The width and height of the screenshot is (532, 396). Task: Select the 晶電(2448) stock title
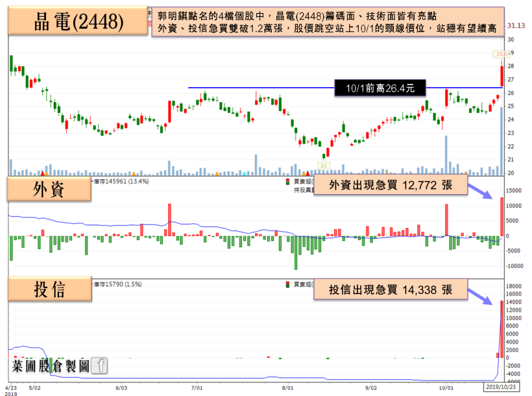[x=79, y=23]
